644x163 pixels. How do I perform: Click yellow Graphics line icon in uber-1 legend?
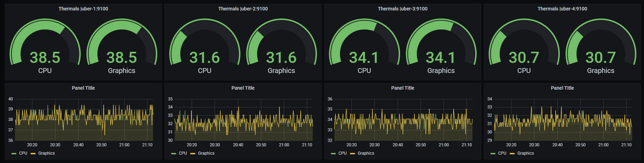[x=33, y=154]
